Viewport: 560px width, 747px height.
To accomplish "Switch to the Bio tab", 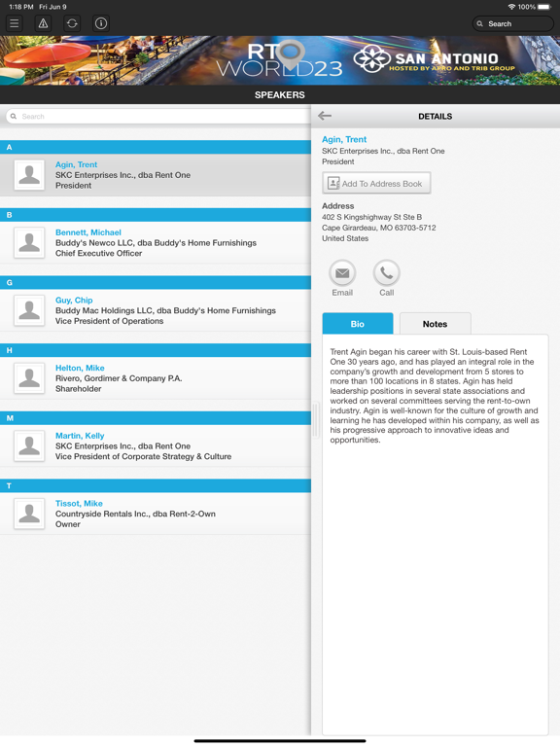I will tap(358, 324).
